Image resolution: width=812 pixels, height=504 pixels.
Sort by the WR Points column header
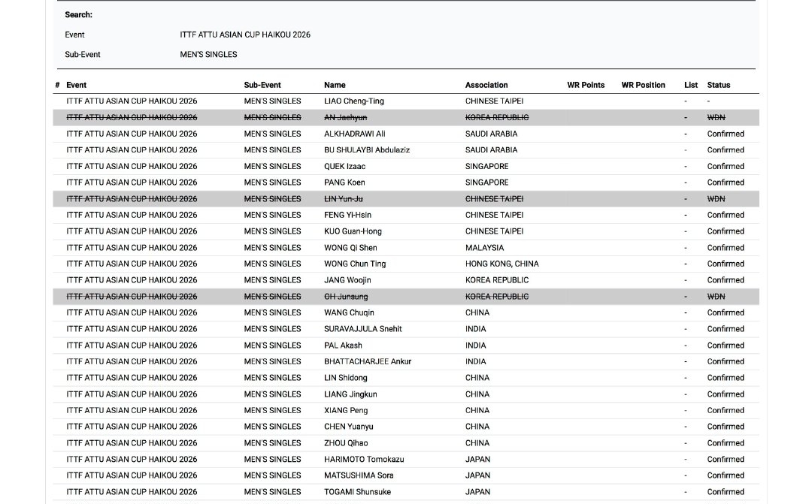coord(586,85)
